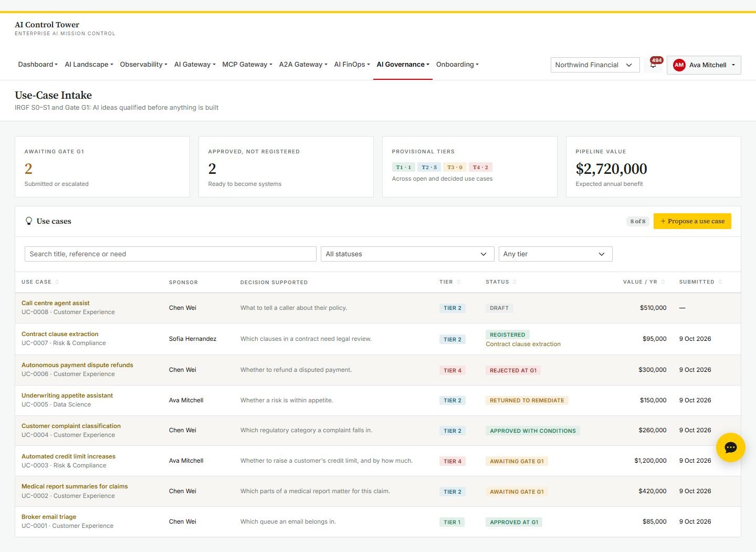Open the AI Governance menu
The image size is (756, 552).
point(403,65)
